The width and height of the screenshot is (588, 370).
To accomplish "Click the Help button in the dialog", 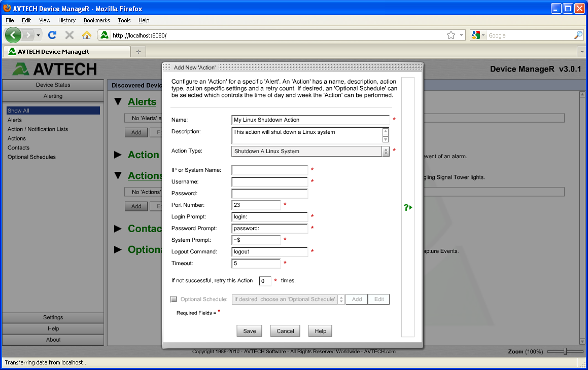I will 320,331.
